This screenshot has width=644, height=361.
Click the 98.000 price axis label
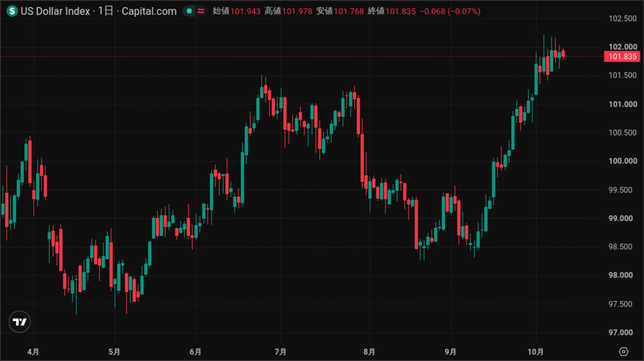620,275
